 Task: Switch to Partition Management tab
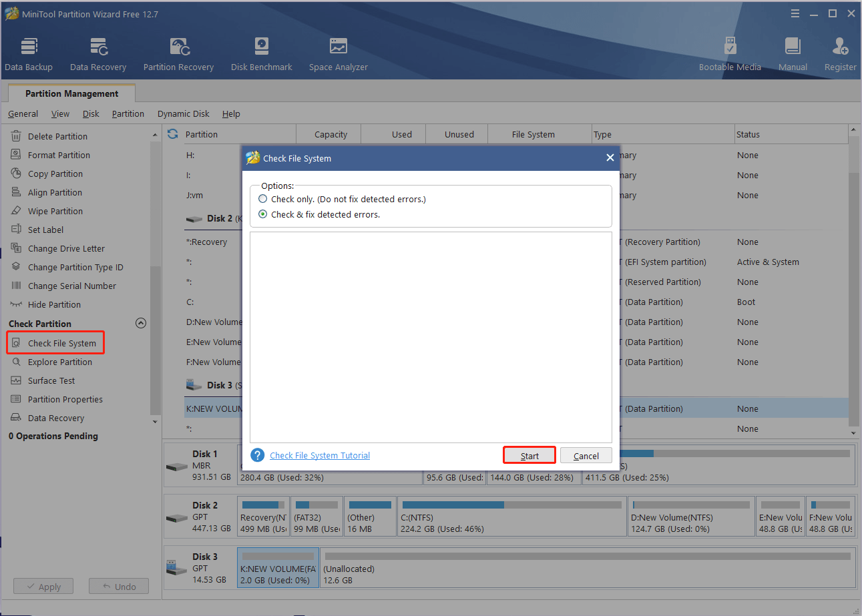72,93
